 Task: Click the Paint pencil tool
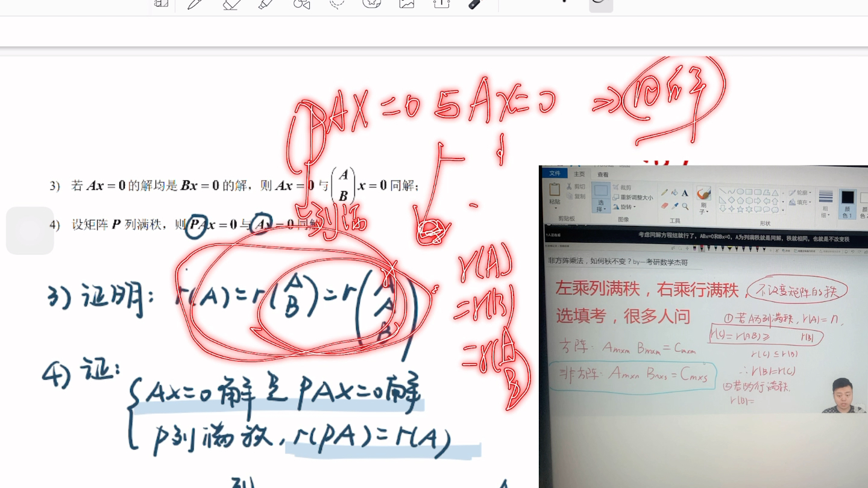664,192
